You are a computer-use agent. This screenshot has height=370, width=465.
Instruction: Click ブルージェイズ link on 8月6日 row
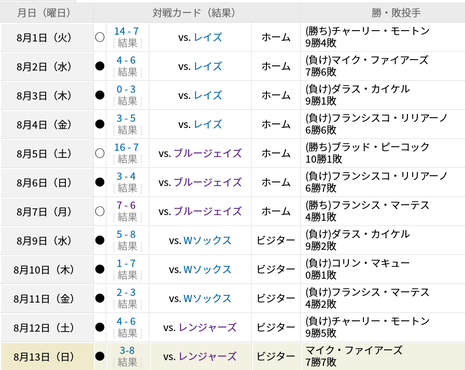(208, 182)
